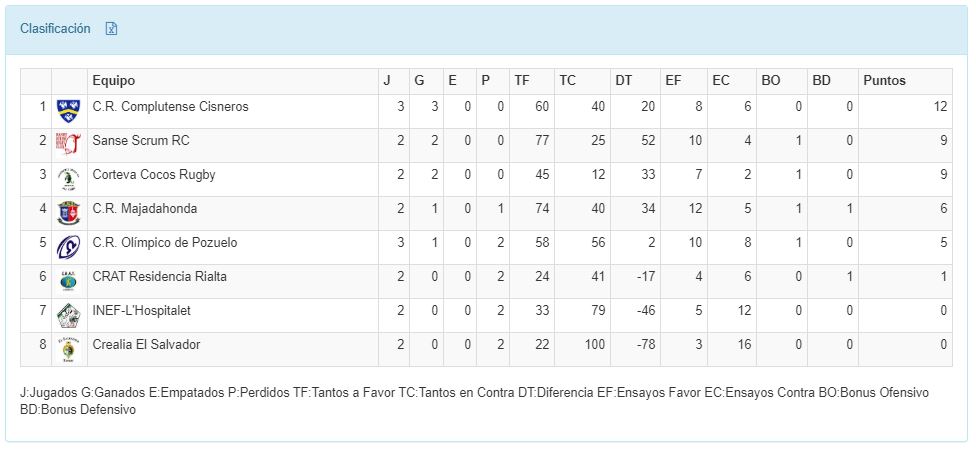
Task: Click the C.R. Majadahonda team crest
Action: [x=68, y=212]
